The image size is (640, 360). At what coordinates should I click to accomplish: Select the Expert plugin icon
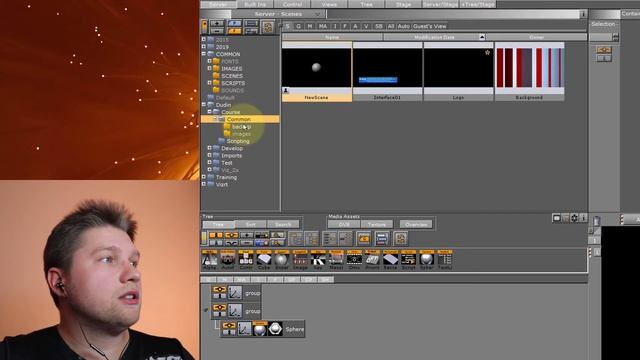click(x=282, y=260)
